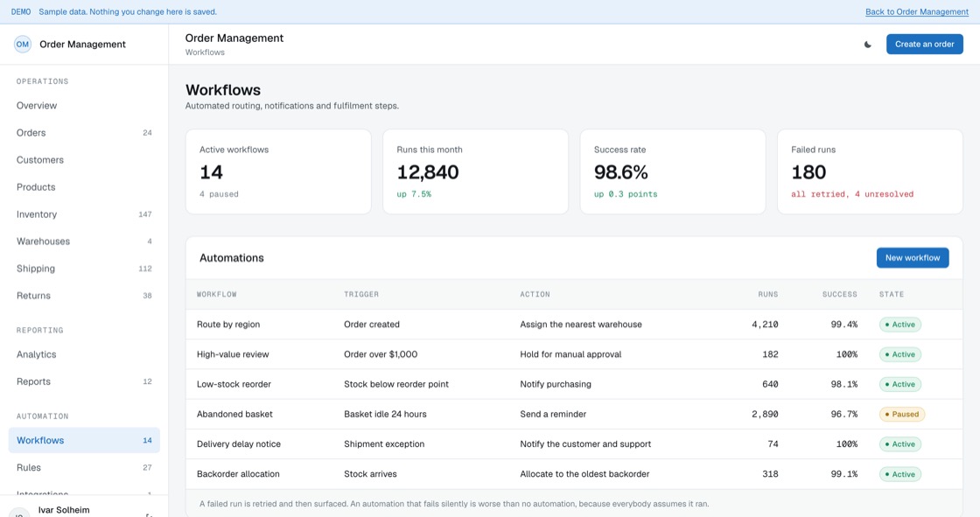Click the 'all retried, 4 unresolved' note
980x517 pixels.
point(852,194)
